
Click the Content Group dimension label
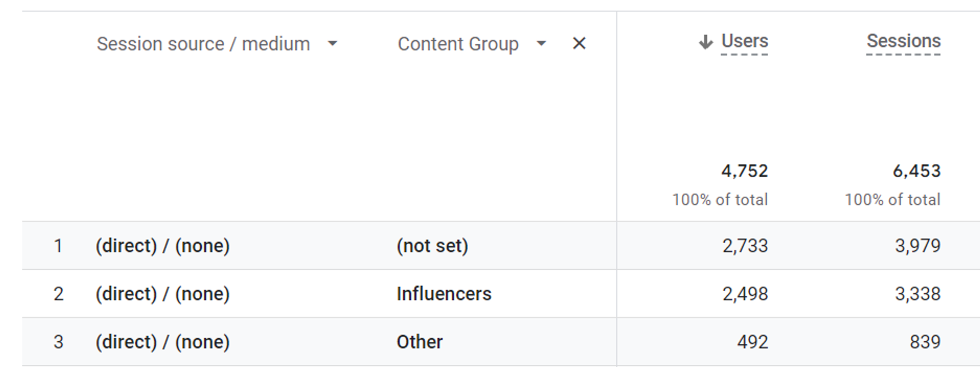coord(458,44)
